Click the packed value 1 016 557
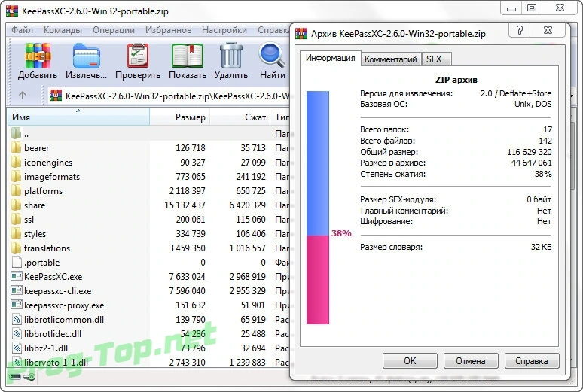 pos(248,248)
